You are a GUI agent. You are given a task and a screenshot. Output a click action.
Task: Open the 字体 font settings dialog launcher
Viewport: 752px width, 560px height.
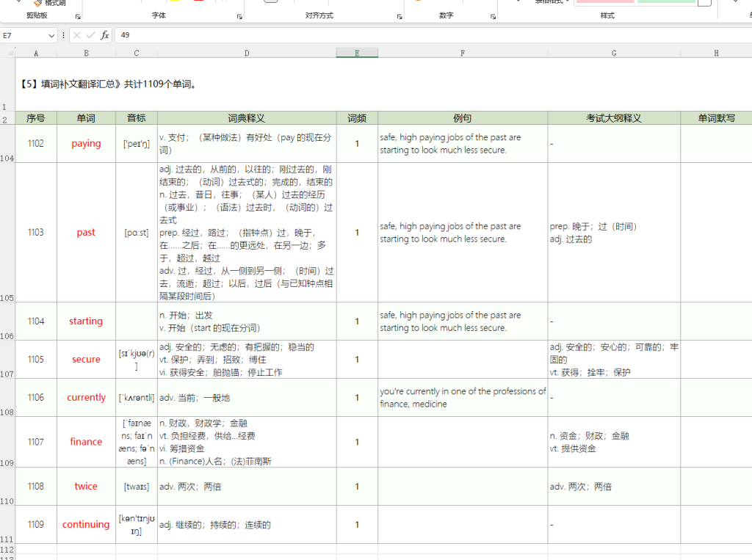(239, 16)
